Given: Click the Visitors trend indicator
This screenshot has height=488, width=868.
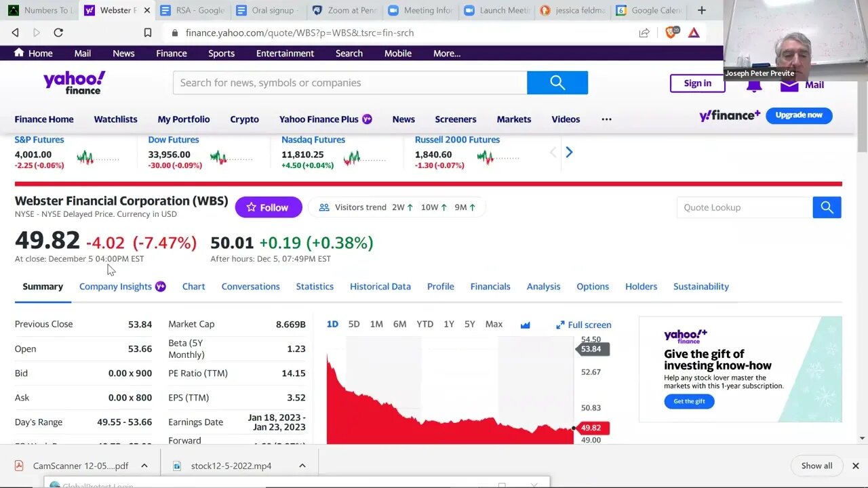Looking at the screenshot, I should [x=397, y=207].
